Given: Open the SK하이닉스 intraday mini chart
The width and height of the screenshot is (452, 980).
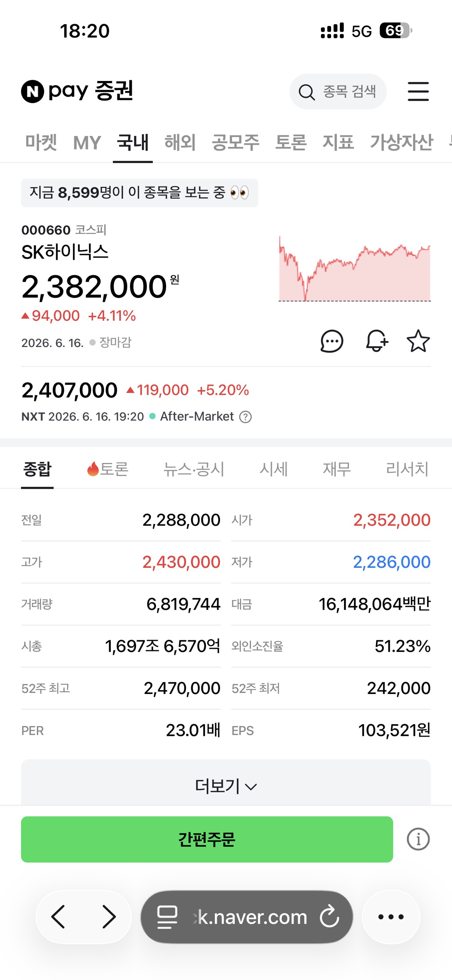Looking at the screenshot, I should [x=354, y=269].
